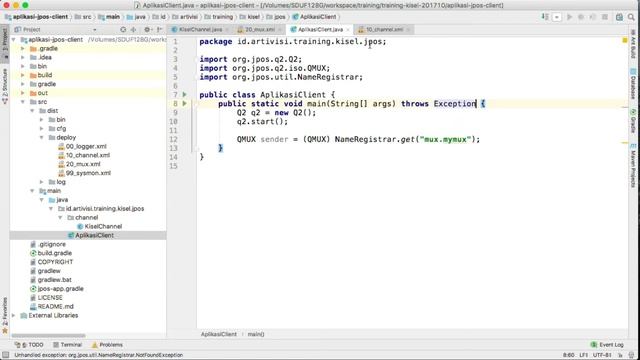
Task: Click the Scroll from Source icon
Action: pyautogui.click(x=123, y=29)
